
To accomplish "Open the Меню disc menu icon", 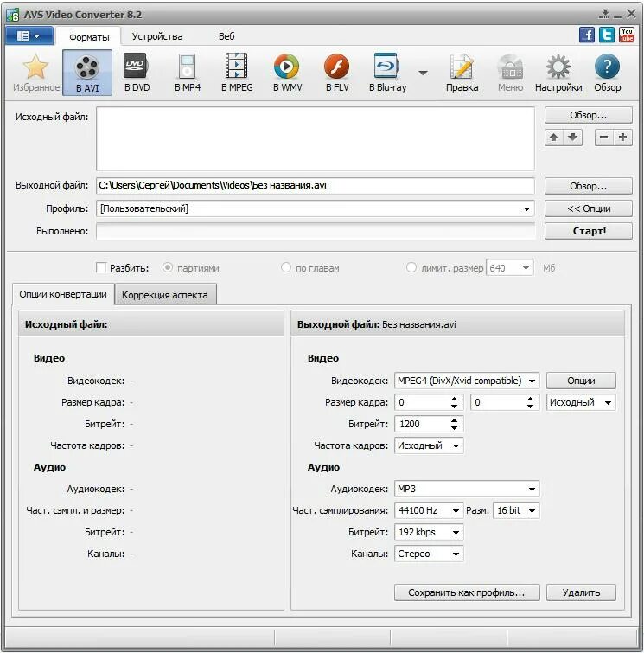I will (510, 73).
